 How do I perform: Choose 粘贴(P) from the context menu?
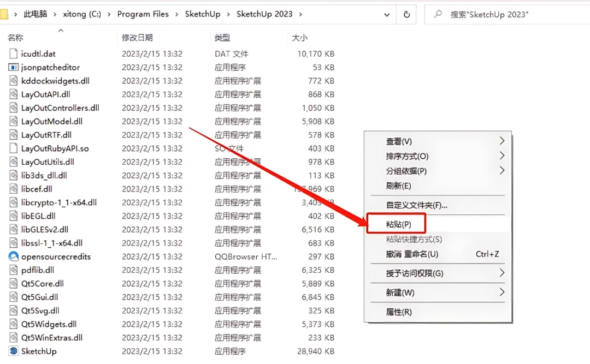coord(438,224)
